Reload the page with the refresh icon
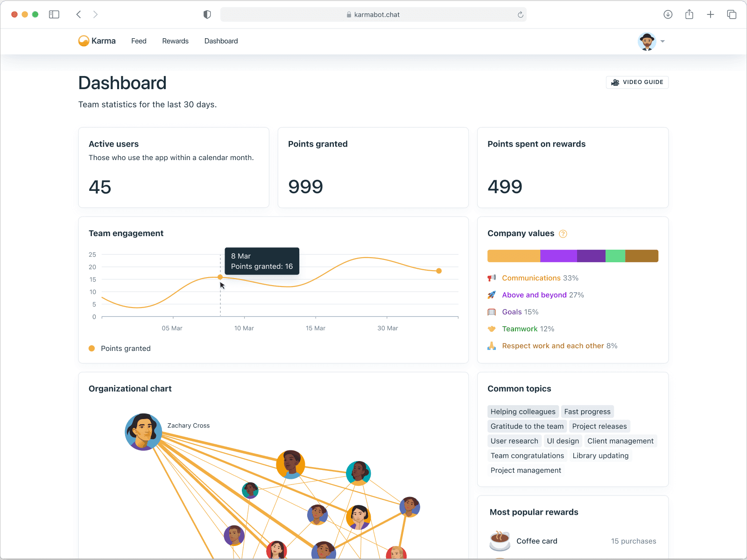This screenshot has width=747, height=560. [521, 14]
